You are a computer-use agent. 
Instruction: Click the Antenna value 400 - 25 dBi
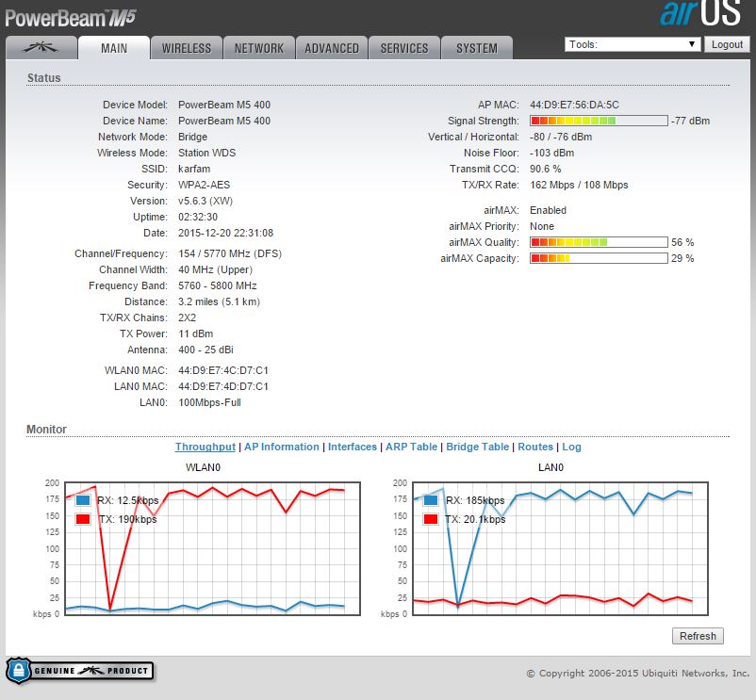pyautogui.click(x=205, y=350)
